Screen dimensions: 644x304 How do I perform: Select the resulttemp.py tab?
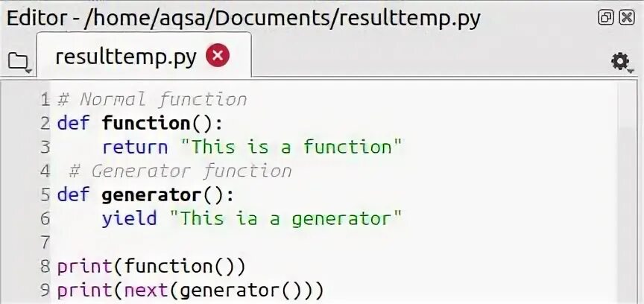tap(124, 56)
